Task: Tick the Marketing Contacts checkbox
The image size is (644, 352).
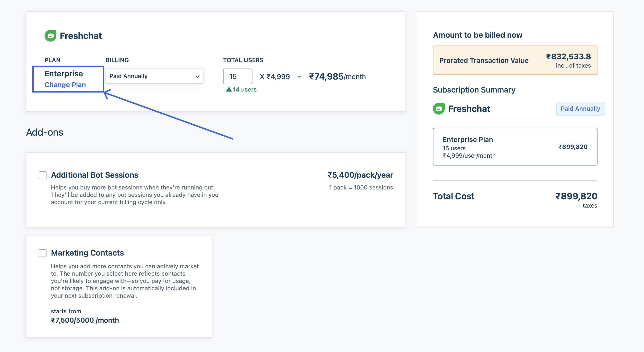Action: coord(43,253)
